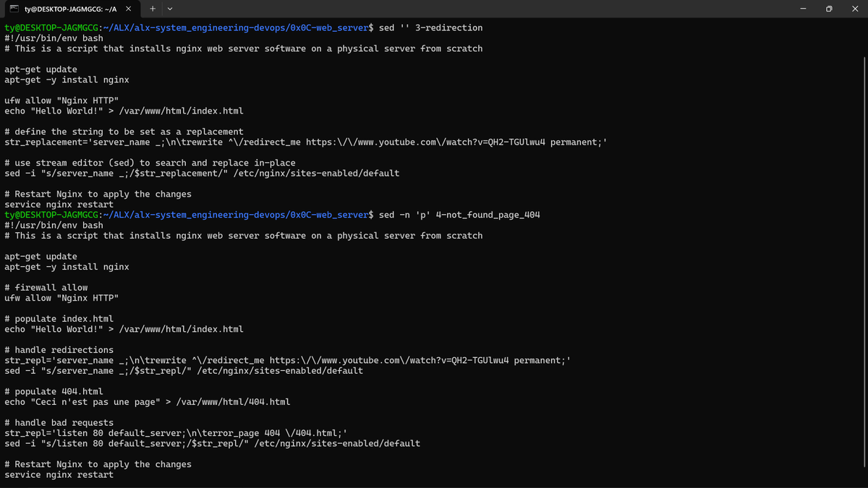
Task: Click the sed line containing "$str_replacement/"
Action: point(202,174)
